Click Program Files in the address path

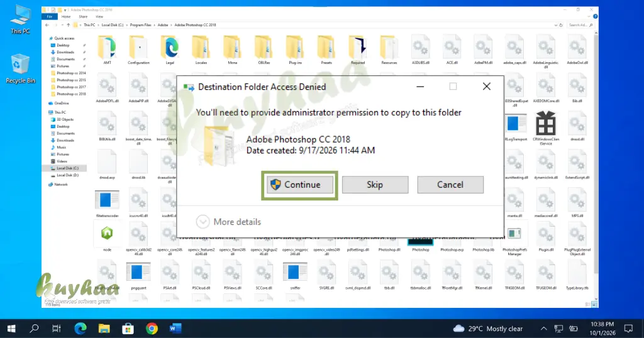click(x=140, y=25)
